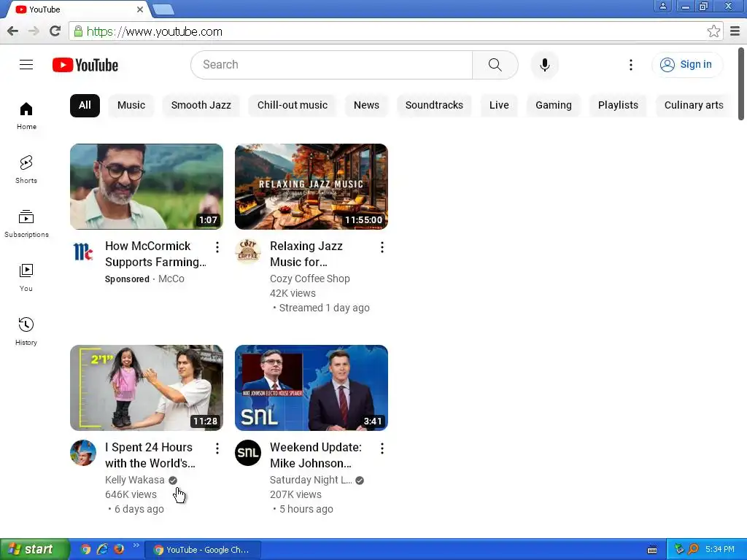Click Kelly Wakasa channel avatar
Viewport: 747px width, 560px height.
(x=83, y=453)
